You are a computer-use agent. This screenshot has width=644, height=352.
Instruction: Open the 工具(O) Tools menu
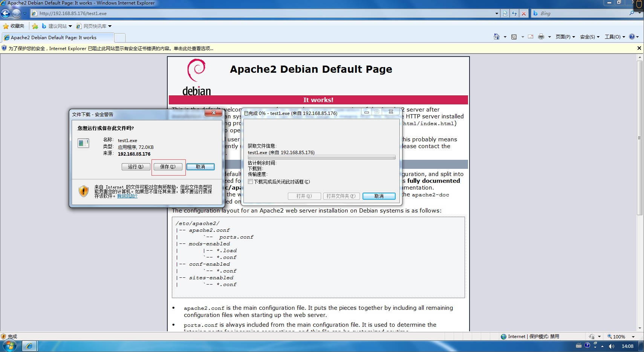615,37
